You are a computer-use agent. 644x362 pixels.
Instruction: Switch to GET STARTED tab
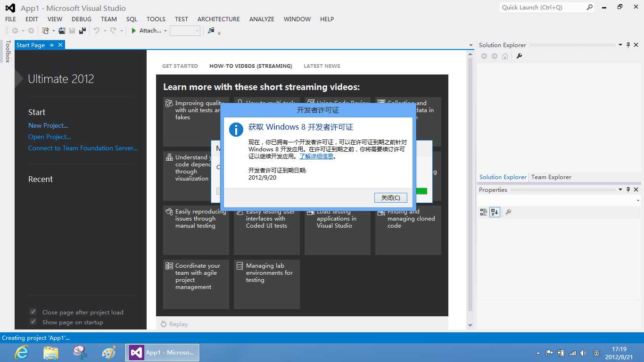tap(180, 66)
